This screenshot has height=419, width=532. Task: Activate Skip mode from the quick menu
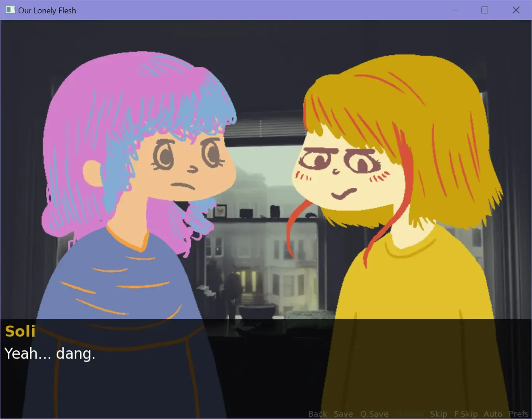coord(439,414)
